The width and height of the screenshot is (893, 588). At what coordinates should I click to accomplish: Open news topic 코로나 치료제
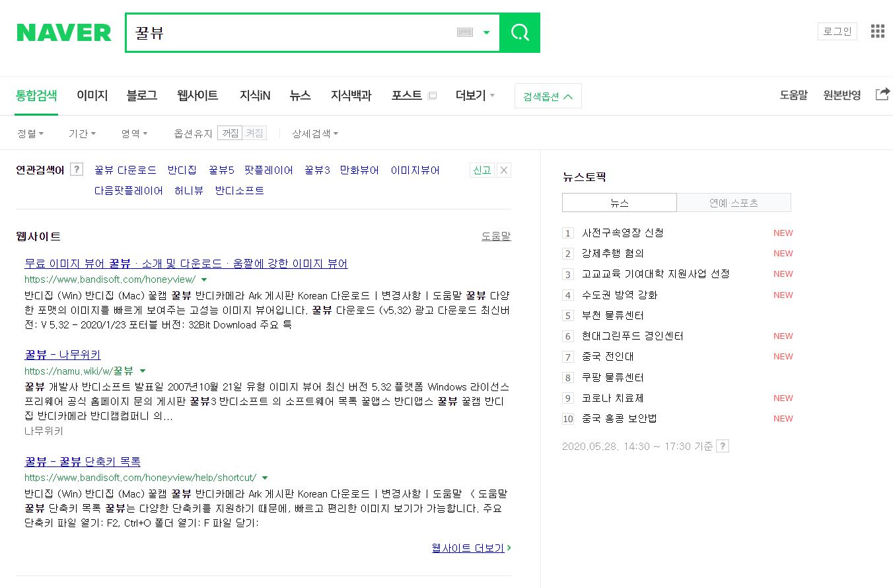pos(613,398)
